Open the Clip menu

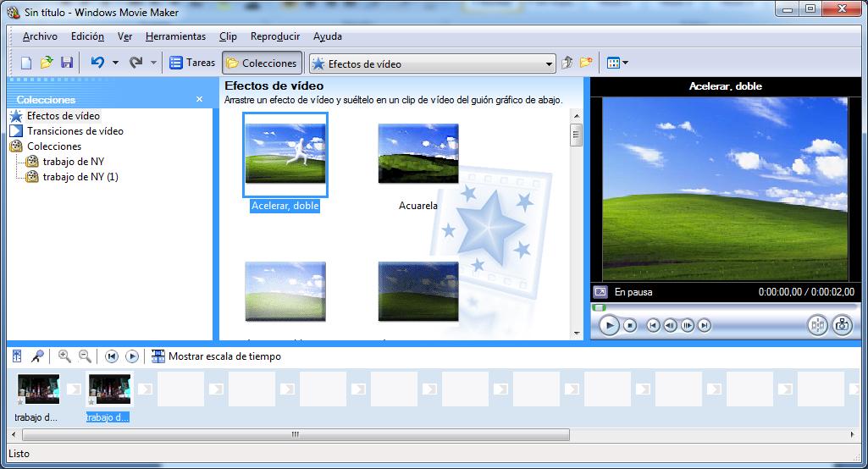point(228,36)
